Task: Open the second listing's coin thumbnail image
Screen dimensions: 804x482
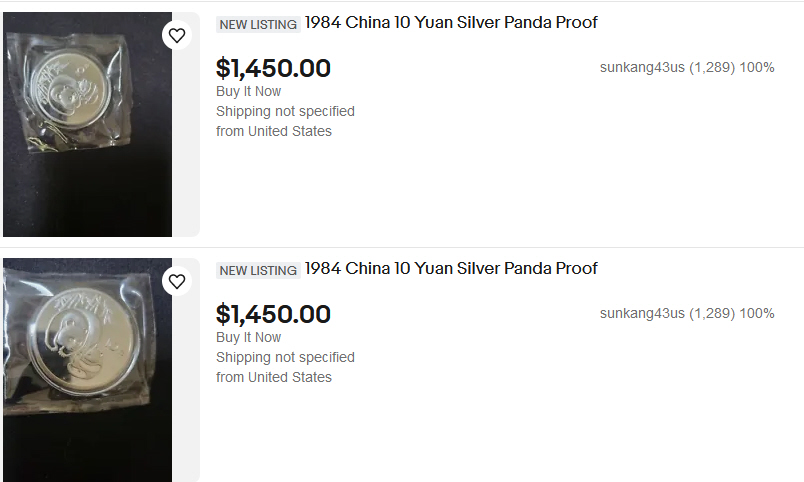Action: [87, 369]
